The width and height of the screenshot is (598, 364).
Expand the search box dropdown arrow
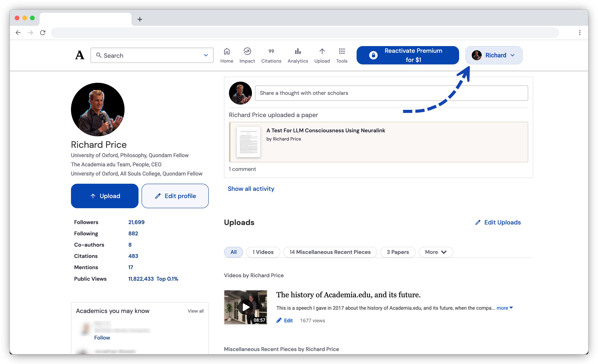coord(206,55)
